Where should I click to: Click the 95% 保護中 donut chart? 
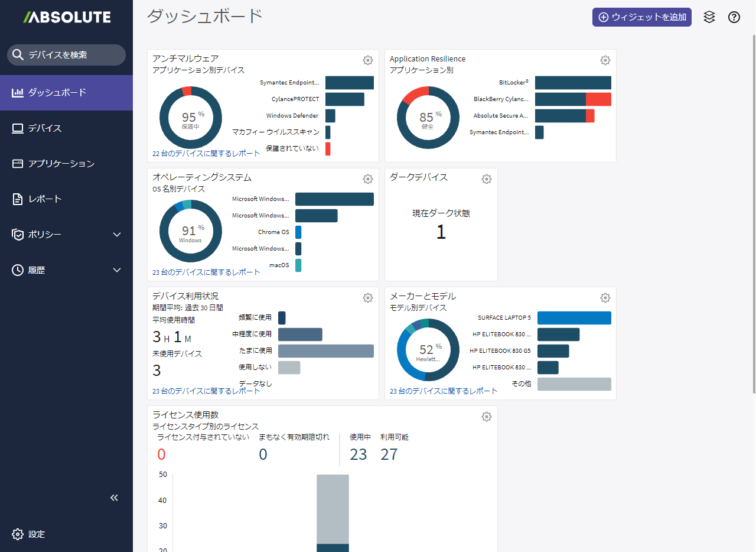tap(191, 117)
